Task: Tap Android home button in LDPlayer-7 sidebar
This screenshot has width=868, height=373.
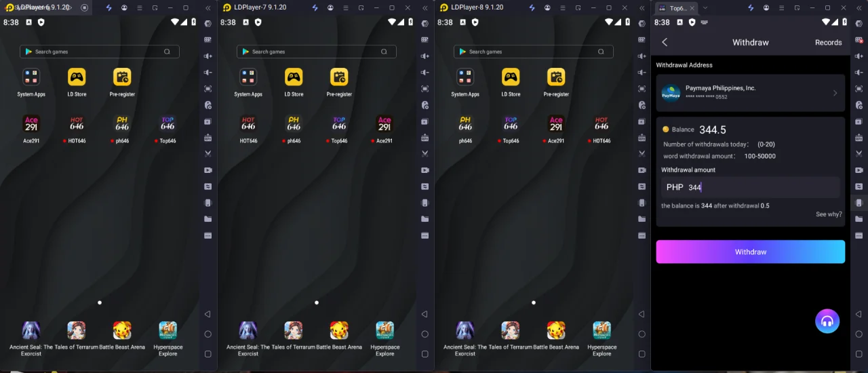Action: tap(425, 334)
